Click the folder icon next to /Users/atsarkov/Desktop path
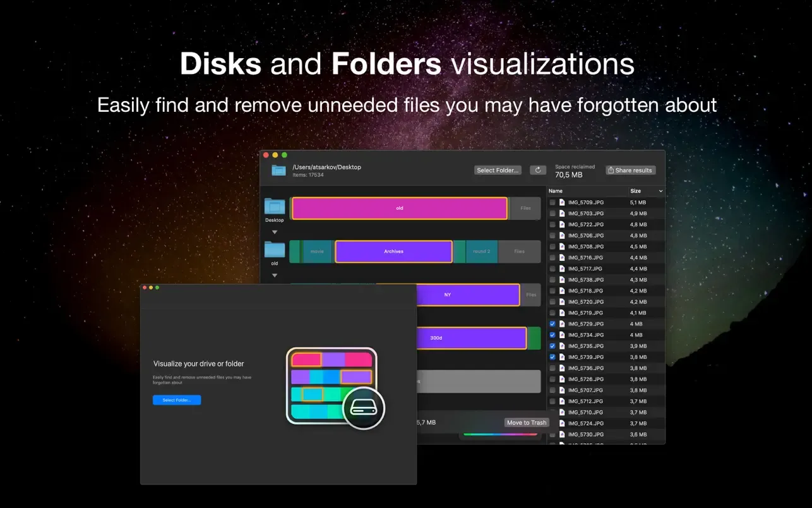Image resolution: width=812 pixels, height=508 pixels. coord(278,169)
